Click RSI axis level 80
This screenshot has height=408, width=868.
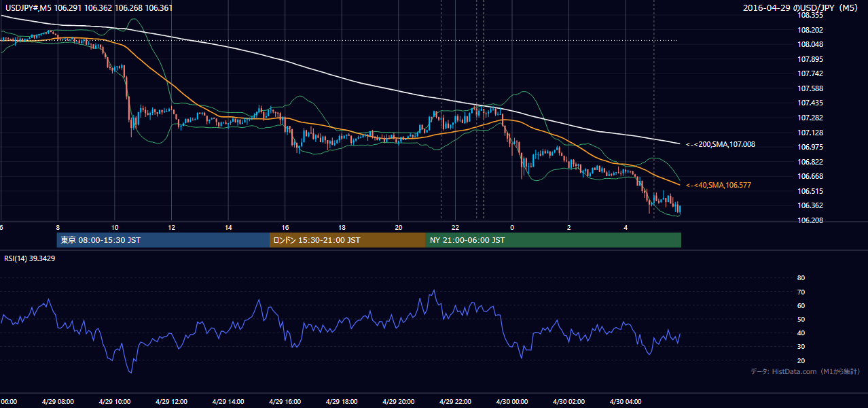801,278
